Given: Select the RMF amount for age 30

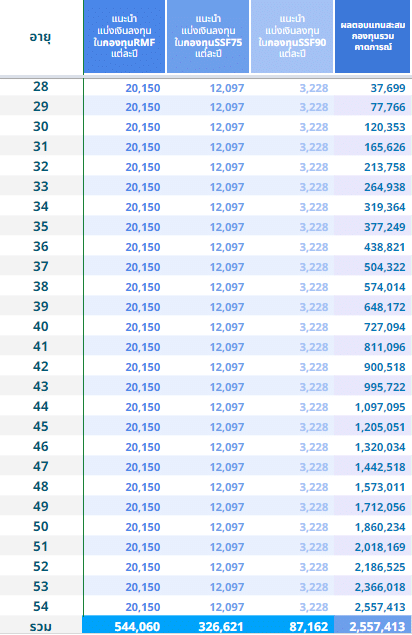Looking at the screenshot, I should (x=143, y=127).
